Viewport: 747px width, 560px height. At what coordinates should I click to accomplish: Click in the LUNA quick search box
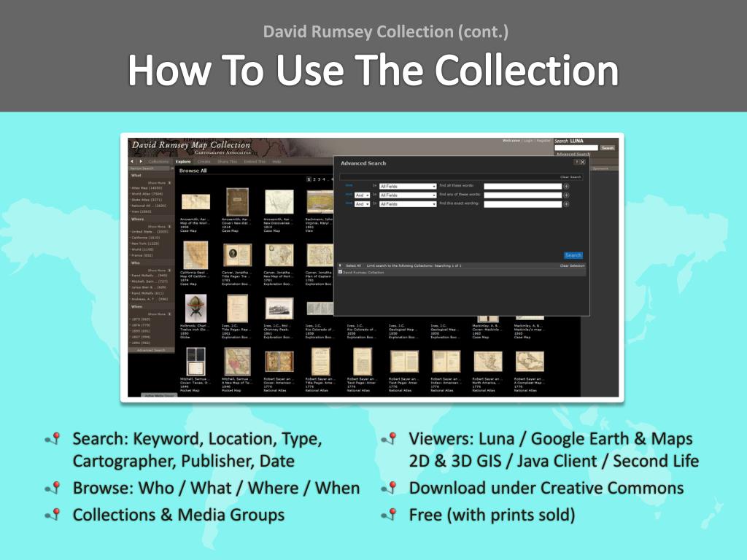(x=576, y=148)
